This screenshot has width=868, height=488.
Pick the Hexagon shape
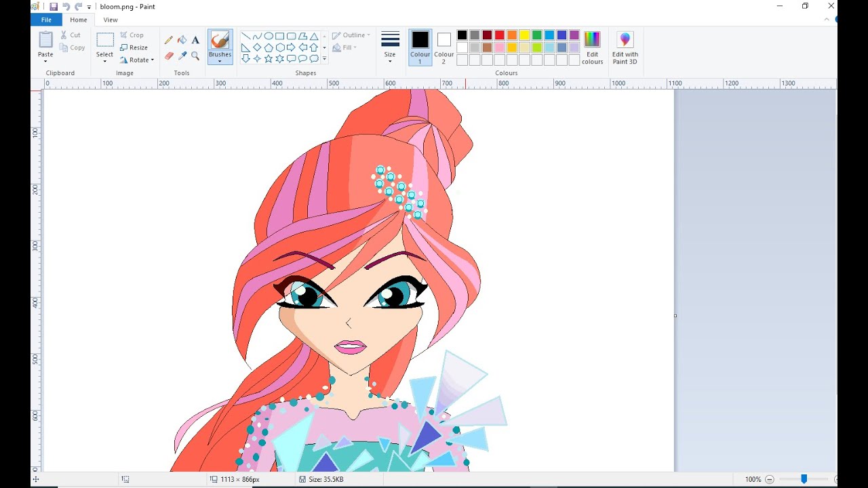pos(280,47)
